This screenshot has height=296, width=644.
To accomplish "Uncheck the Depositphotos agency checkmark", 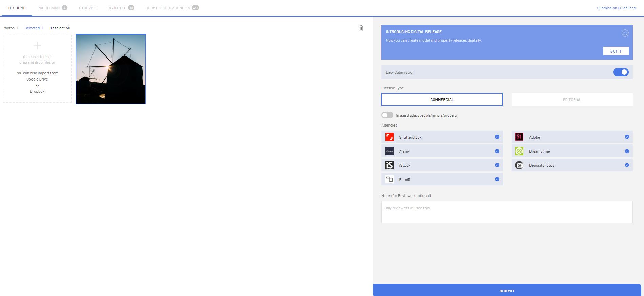I will click(627, 165).
